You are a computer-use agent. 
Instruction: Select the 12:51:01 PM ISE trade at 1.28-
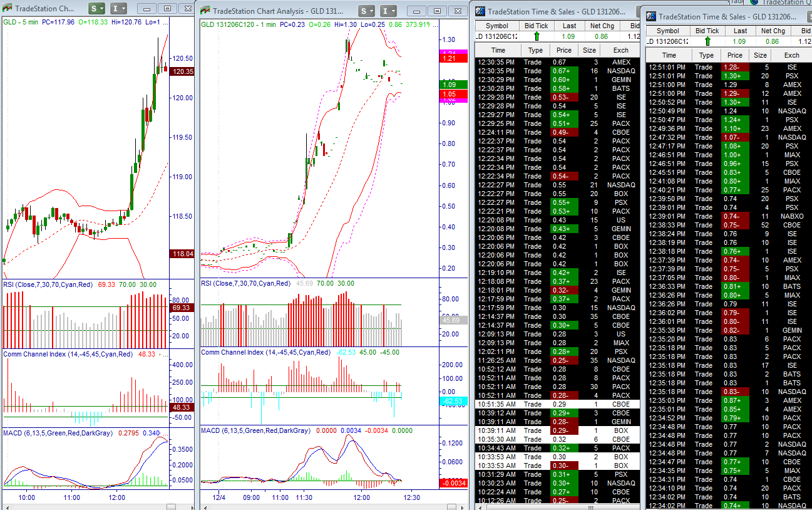point(729,67)
